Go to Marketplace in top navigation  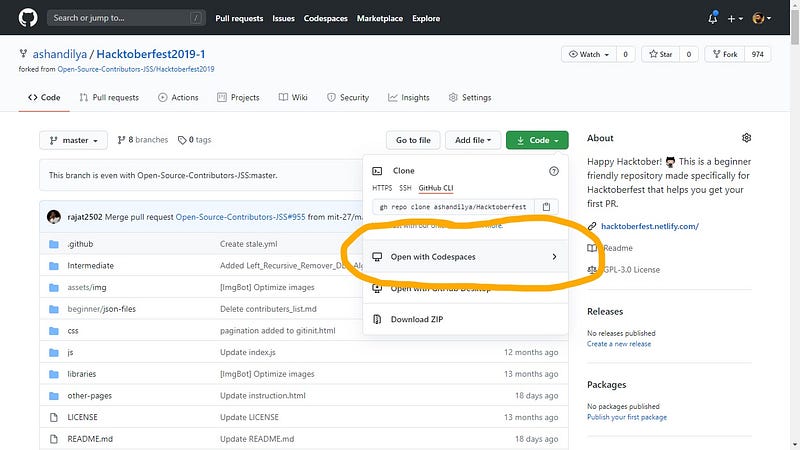(x=380, y=18)
